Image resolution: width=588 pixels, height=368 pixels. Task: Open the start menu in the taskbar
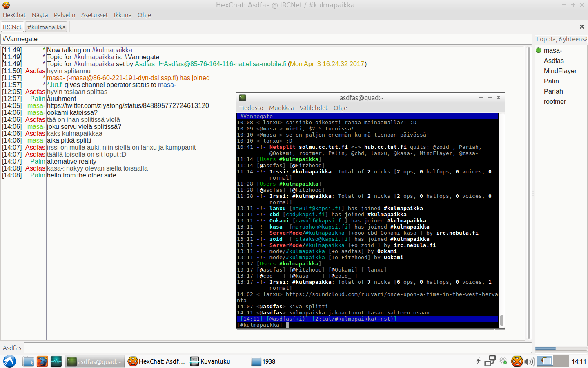9,361
